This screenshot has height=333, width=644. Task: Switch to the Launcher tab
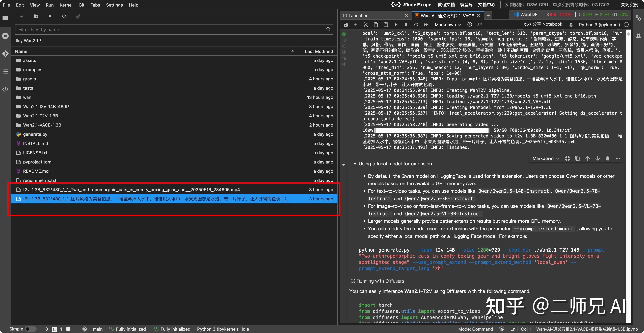358,15
